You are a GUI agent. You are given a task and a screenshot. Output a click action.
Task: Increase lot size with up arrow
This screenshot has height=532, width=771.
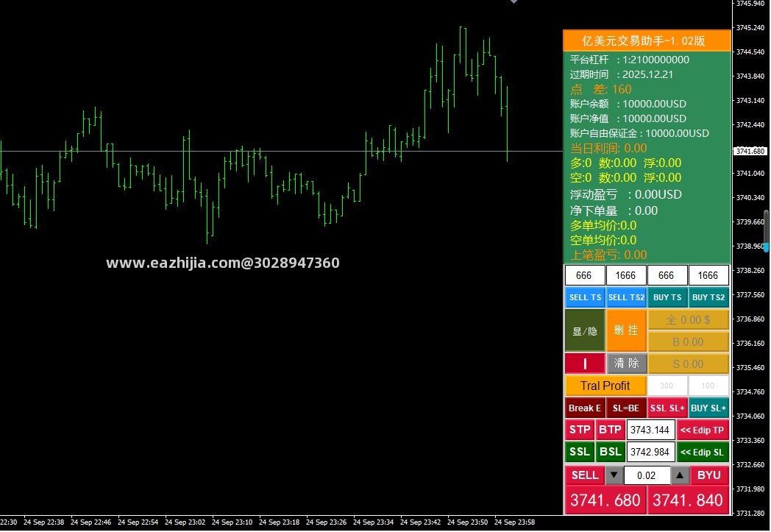click(x=680, y=475)
